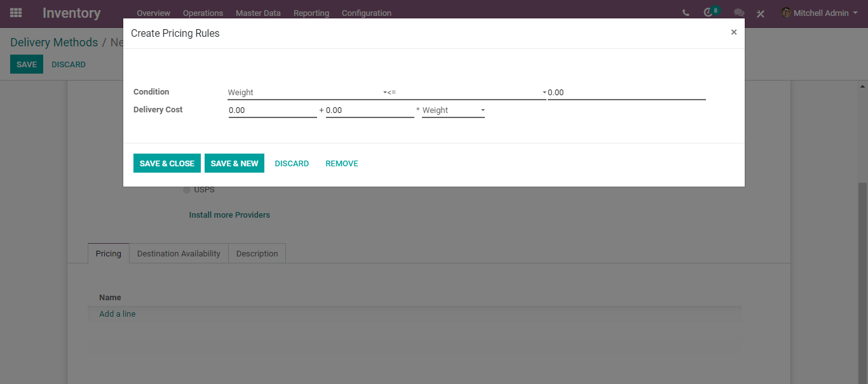
Task: Open the apps grid menu icon
Action: tap(16, 13)
